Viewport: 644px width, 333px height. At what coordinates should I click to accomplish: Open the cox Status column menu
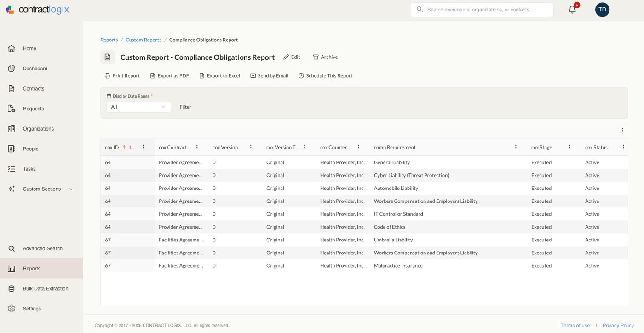(623, 147)
